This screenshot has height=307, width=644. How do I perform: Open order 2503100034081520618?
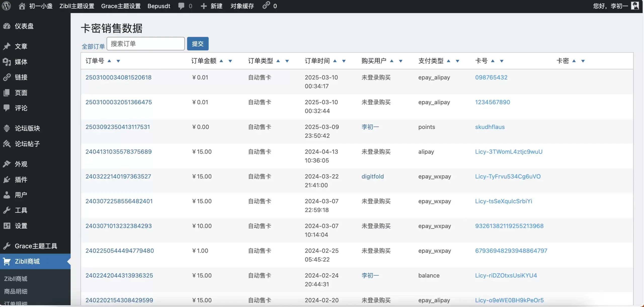tap(118, 77)
